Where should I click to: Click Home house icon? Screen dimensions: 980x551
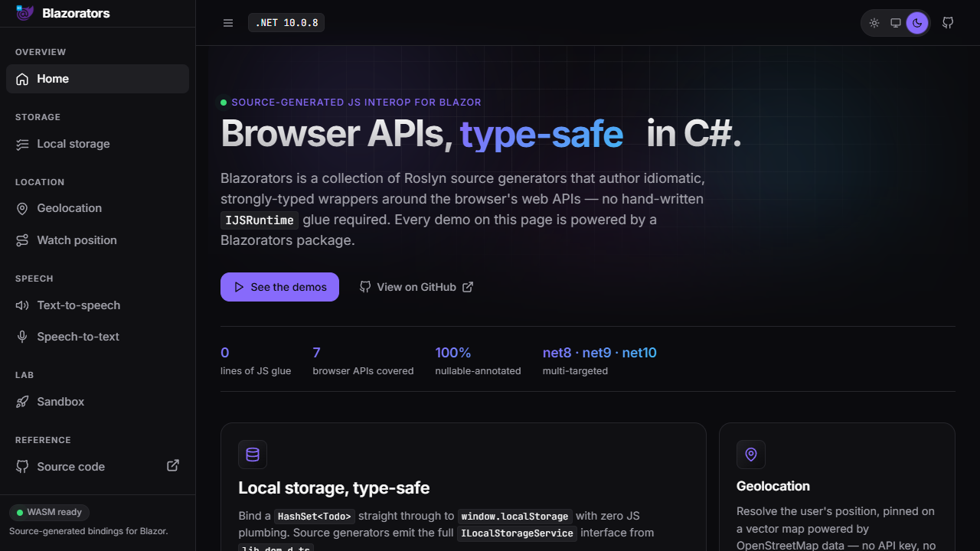pyautogui.click(x=22, y=79)
